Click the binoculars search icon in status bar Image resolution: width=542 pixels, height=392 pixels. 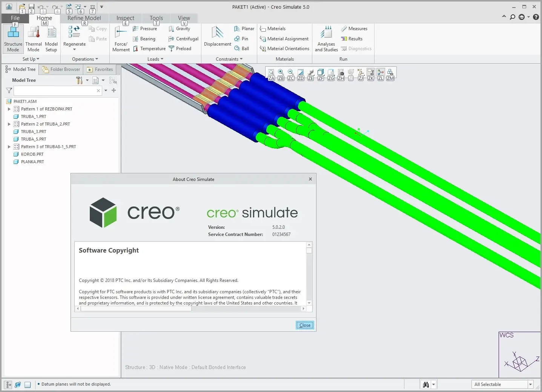[x=426, y=384]
